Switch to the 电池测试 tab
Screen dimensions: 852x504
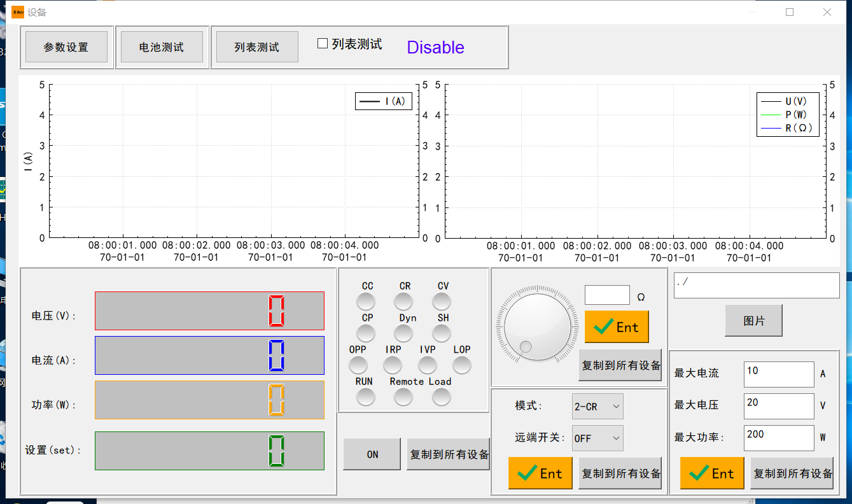tap(162, 46)
